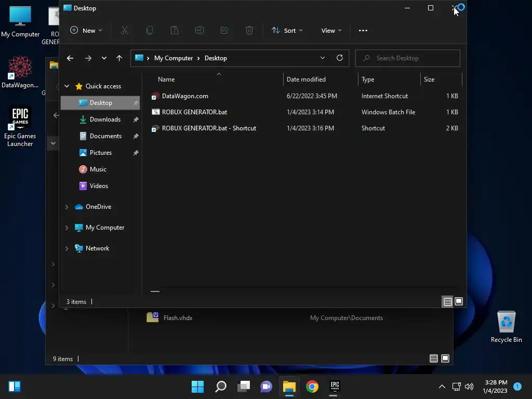Image resolution: width=532 pixels, height=399 pixels.
Task: Select DataWagon.com file
Action: pos(185,96)
